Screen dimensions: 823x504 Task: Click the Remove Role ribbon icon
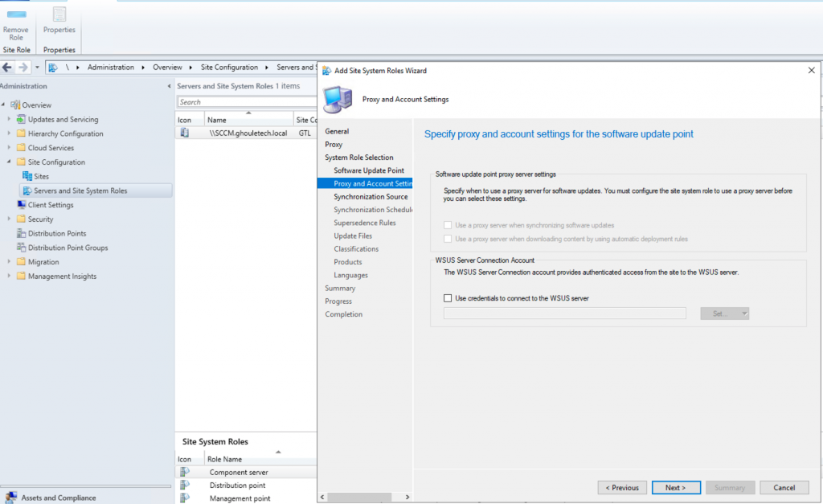[x=15, y=15]
